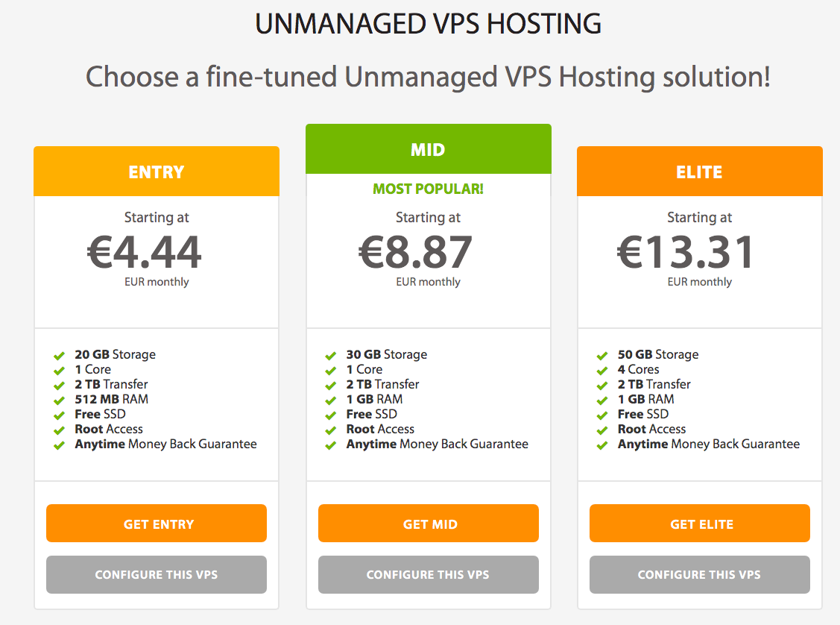Image resolution: width=840 pixels, height=625 pixels.
Task: Click the MOST POPULAR! label
Action: pyautogui.click(x=428, y=189)
